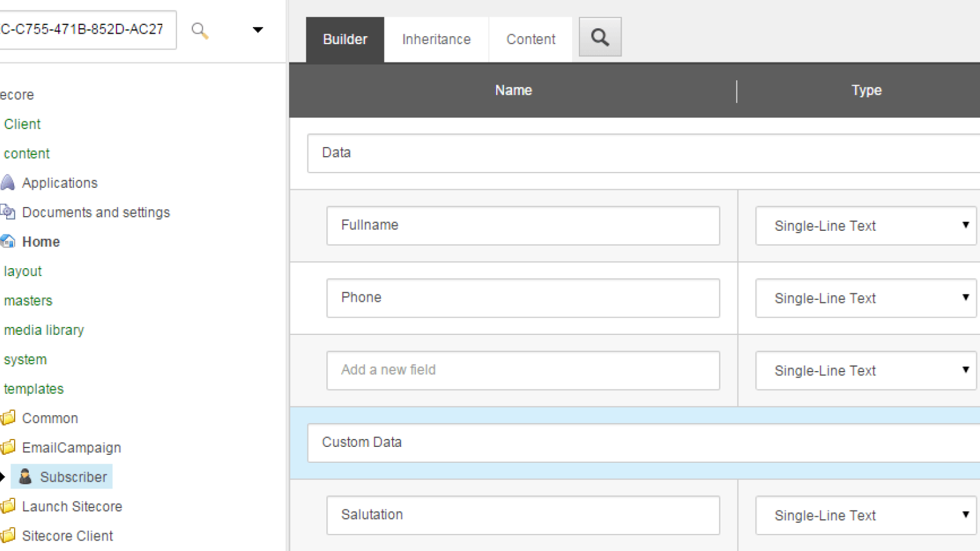Select the media library tree item
The height and width of the screenshot is (551, 980).
(x=43, y=330)
